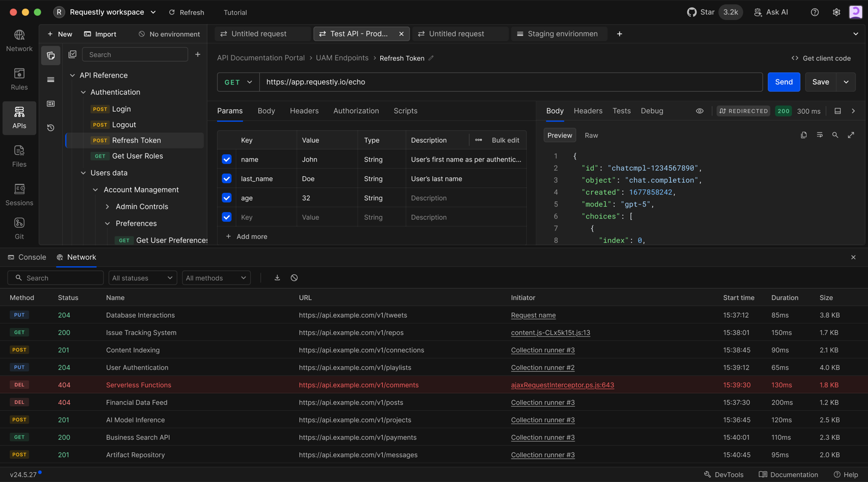This screenshot has height=482, width=868.
Task: Open the APIs section in sidebar
Action: (20, 118)
